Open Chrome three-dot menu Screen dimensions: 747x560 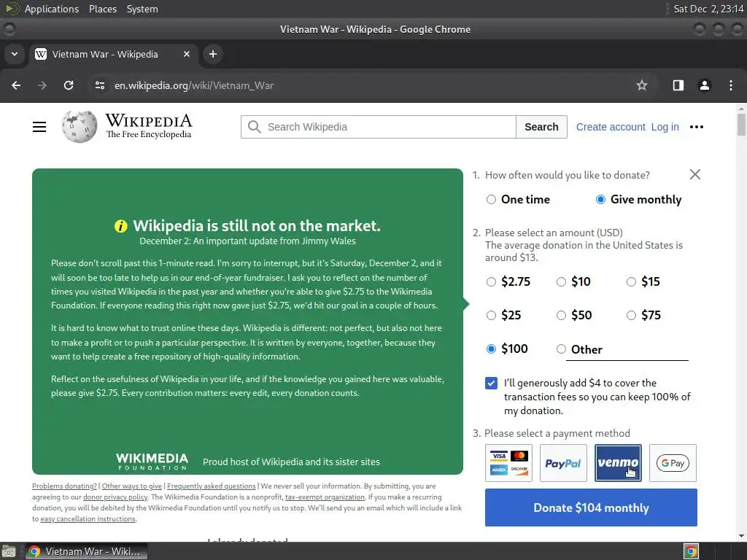731,85
